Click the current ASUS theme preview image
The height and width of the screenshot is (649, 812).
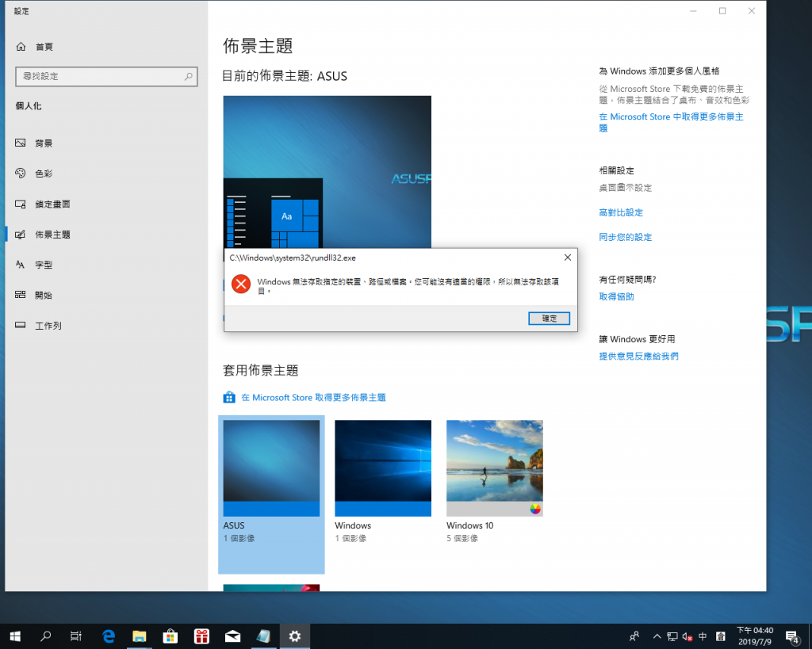pyautogui.click(x=327, y=172)
